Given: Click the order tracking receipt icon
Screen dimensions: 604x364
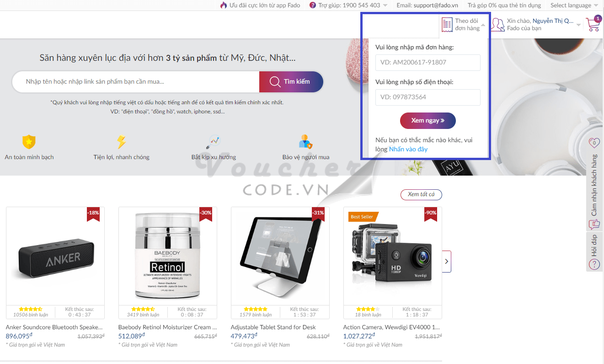Looking at the screenshot, I should [x=447, y=24].
